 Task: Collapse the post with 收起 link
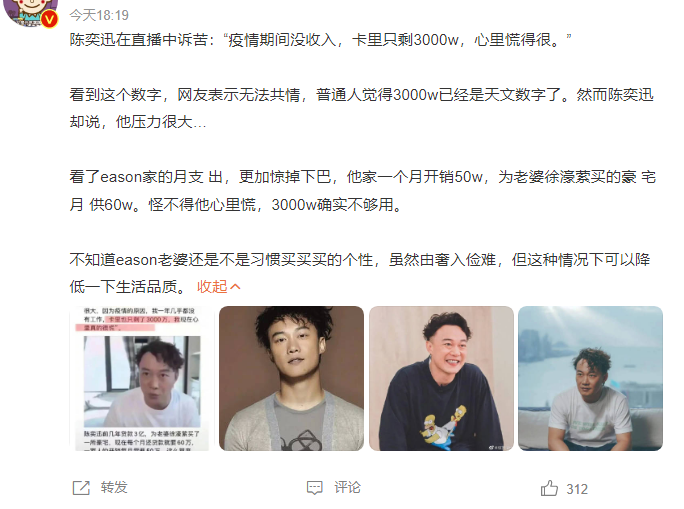[x=212, y=287]
